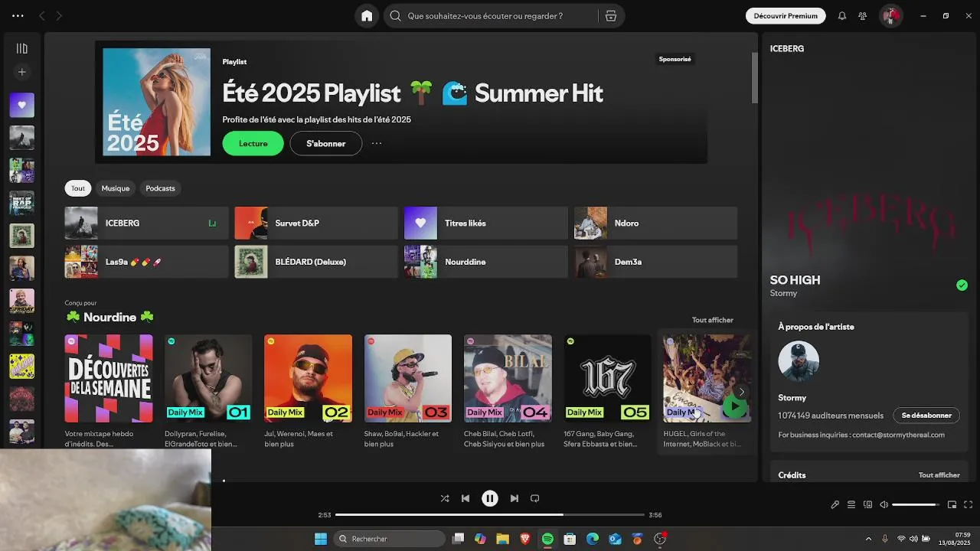Seek in the song progress bar
980x551 pixels.
click(x=490, y=515)
